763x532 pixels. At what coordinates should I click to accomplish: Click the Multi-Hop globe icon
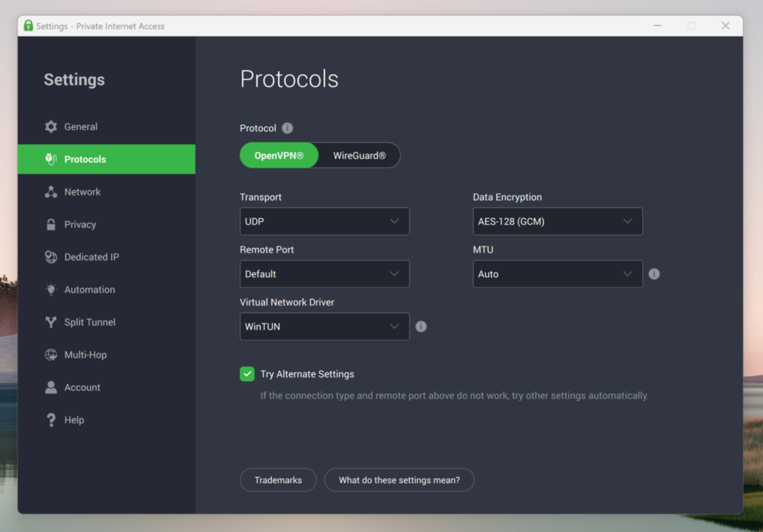(51, 355)
